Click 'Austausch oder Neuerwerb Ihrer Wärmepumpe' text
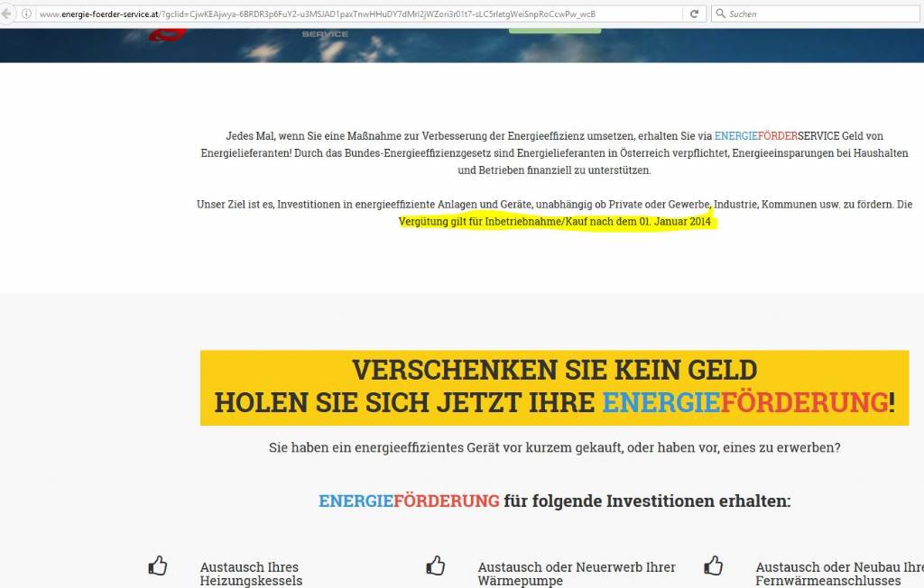Image resolution: width=924 pixels, height=588 pixels. tap(576, 574)
